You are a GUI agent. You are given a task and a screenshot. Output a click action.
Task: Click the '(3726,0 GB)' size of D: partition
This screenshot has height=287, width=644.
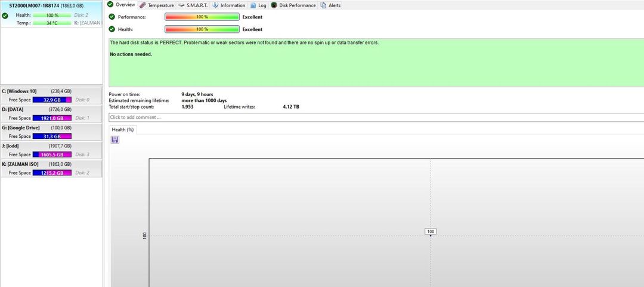[60, 109]
